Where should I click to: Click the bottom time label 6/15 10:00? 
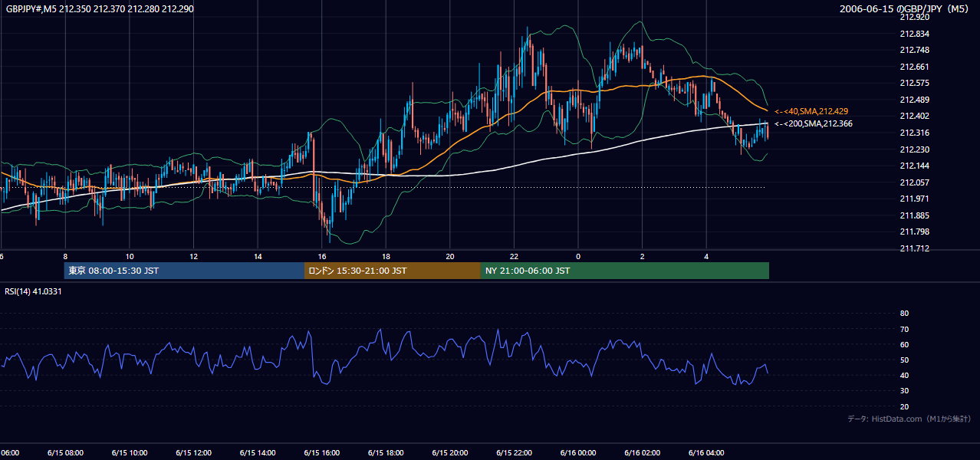click(x=130, y=452)
